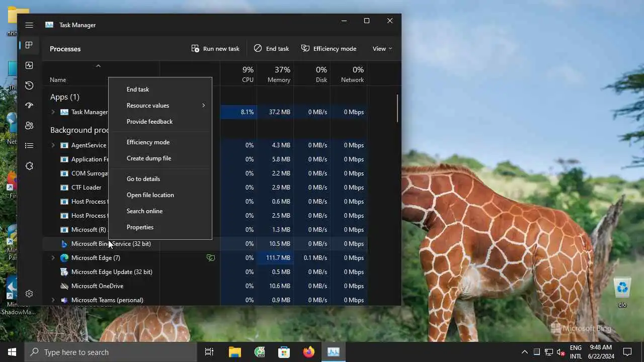The height and width of the screenshot is (362, 644).
Task: Sort processes by Disk column
Action: [312, 74]
